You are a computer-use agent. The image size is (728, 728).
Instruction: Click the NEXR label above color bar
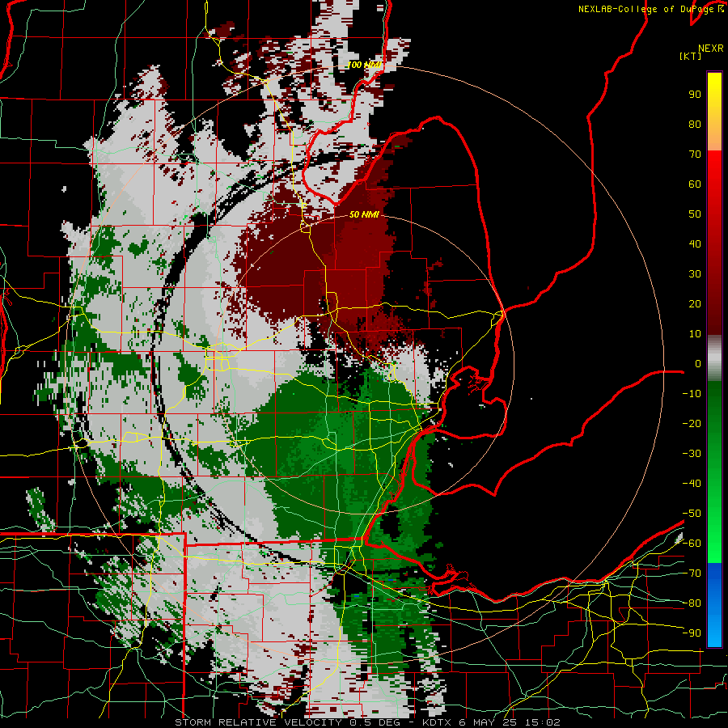click(x=711, y=49)
